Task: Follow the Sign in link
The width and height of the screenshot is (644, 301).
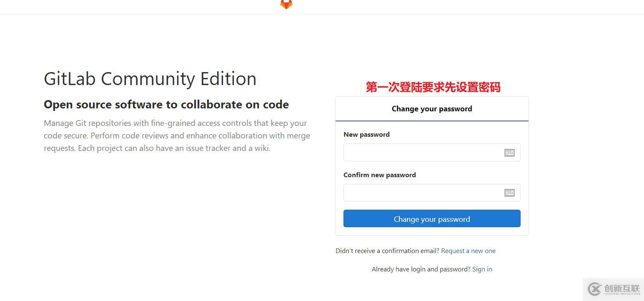Action: coord(482,269)
